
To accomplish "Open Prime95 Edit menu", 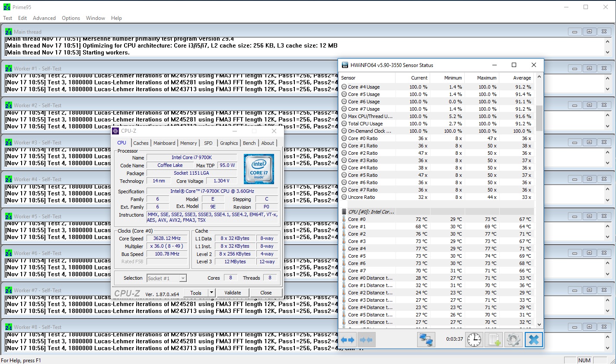I will 22,18.
